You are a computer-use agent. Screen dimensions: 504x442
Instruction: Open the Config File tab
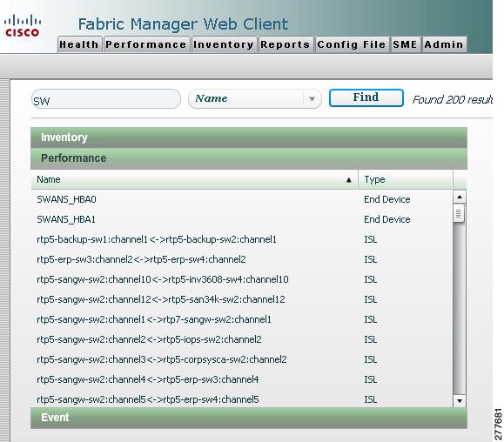(352, 44)
